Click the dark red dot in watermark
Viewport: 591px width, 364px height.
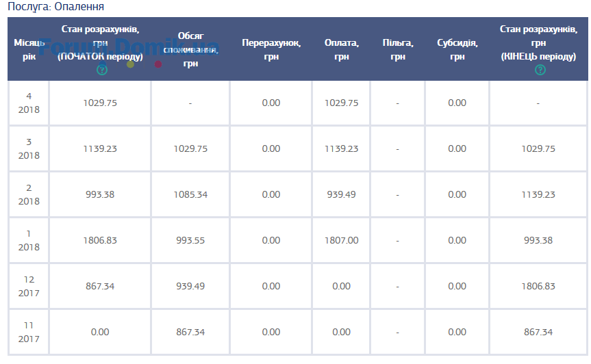click(158, 64)
